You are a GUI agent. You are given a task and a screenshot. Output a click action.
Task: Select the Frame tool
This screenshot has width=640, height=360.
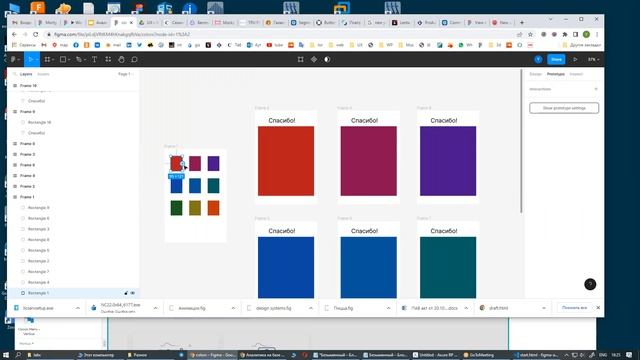tap(47, 60)
